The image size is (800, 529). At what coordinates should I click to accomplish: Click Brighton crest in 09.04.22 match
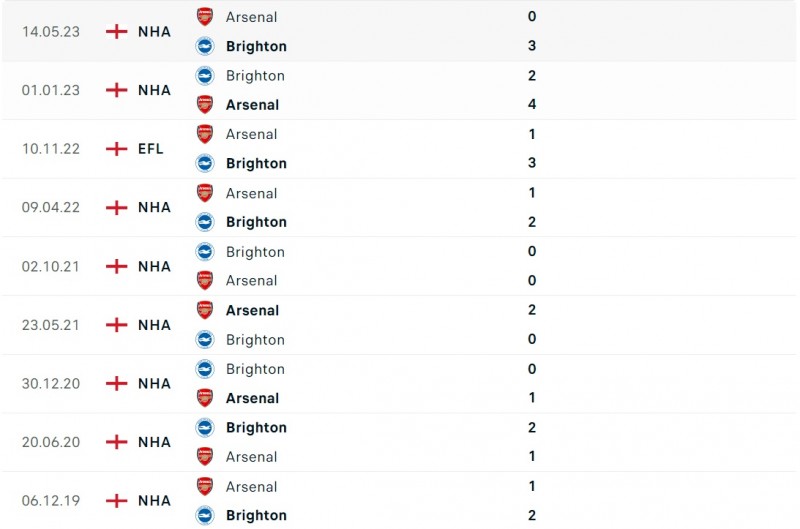pyautogui.click(x=205, y=222)
